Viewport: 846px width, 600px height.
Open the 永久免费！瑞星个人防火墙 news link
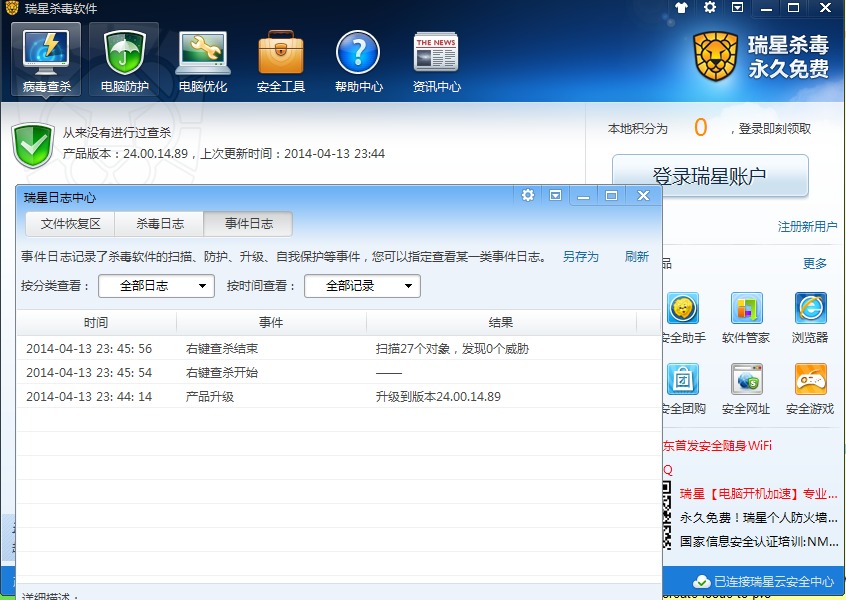tap(758, 517)
